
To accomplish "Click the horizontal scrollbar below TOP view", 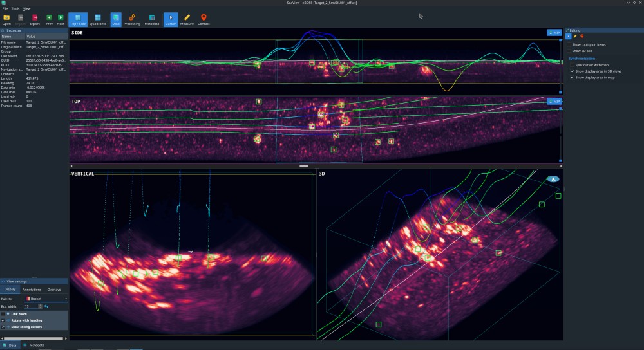I will pyautogui.click(x=316, y=166).
